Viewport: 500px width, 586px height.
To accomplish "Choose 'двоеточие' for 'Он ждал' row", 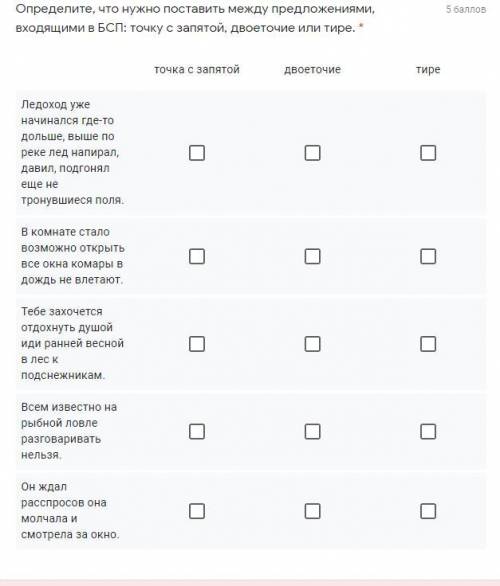I will click(312, 511).
